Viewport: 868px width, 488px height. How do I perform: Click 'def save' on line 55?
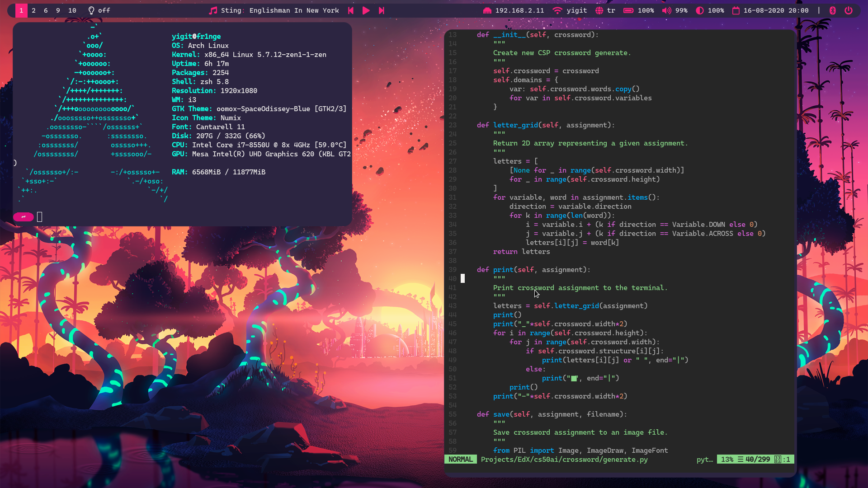pyautogui.click(x=493, y=414)
